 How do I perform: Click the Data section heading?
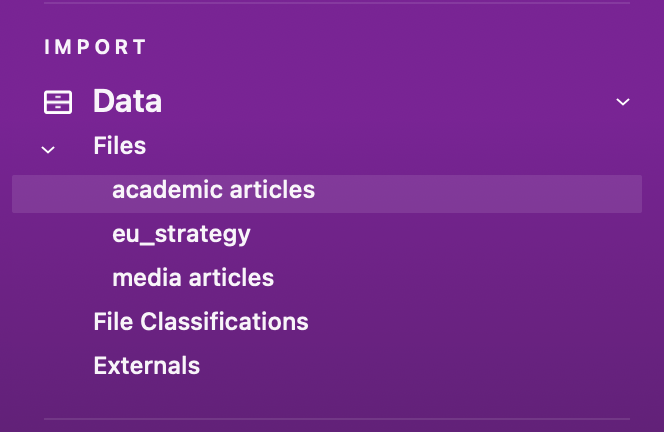click(127, 101)
